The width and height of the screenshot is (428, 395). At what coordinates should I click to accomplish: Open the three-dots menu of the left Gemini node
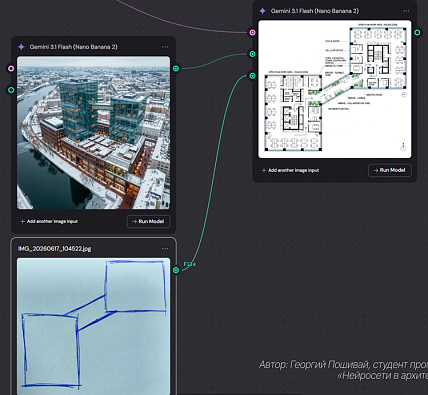click(x=165, y=47)
